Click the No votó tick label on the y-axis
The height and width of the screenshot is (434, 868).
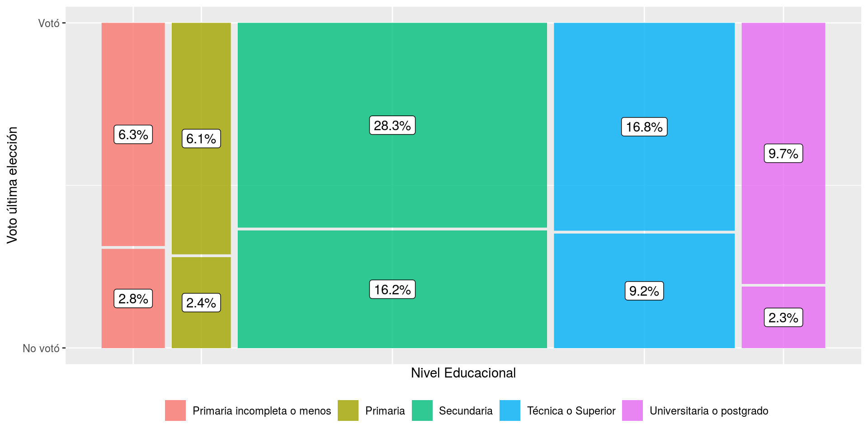pos(41,349)
